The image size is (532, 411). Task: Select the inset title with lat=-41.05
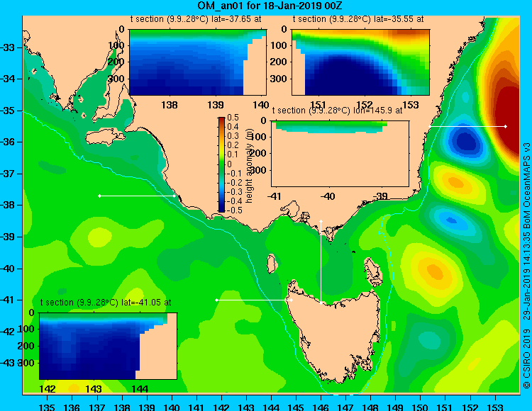click(x=106, y=303)
